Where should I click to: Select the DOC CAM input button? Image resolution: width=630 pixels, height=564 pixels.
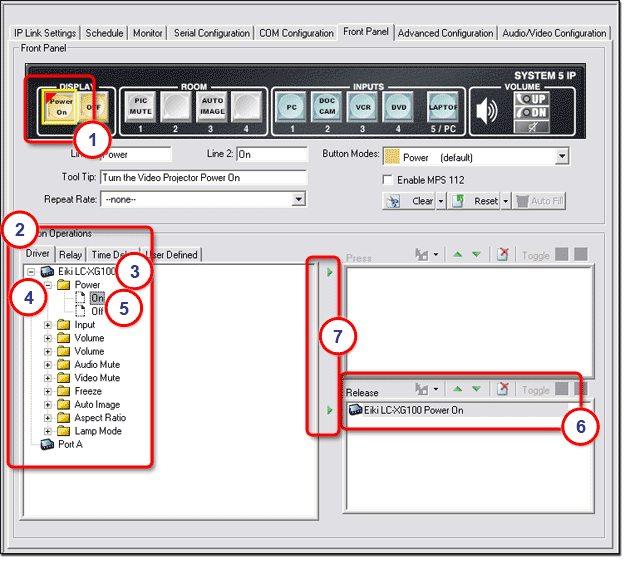click(x=327, y=106)
